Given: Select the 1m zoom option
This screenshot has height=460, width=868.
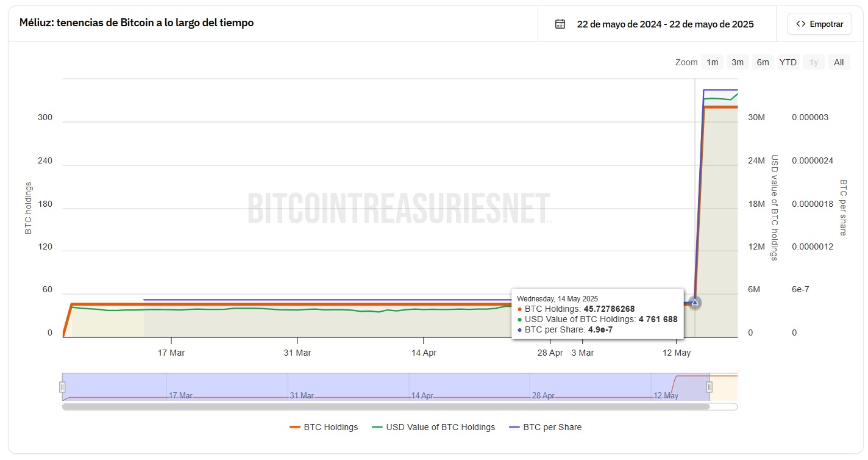Looking at the screenshot, I should 712,62.
